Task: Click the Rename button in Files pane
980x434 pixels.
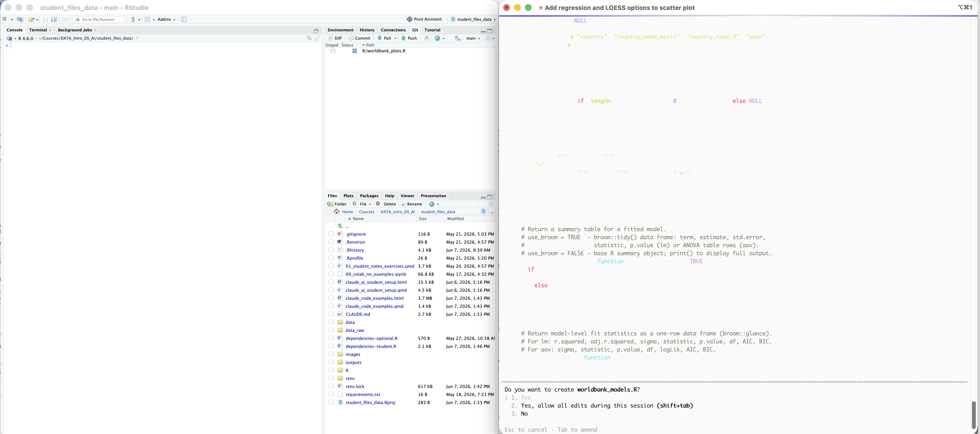Action: (x=411, y=204)
